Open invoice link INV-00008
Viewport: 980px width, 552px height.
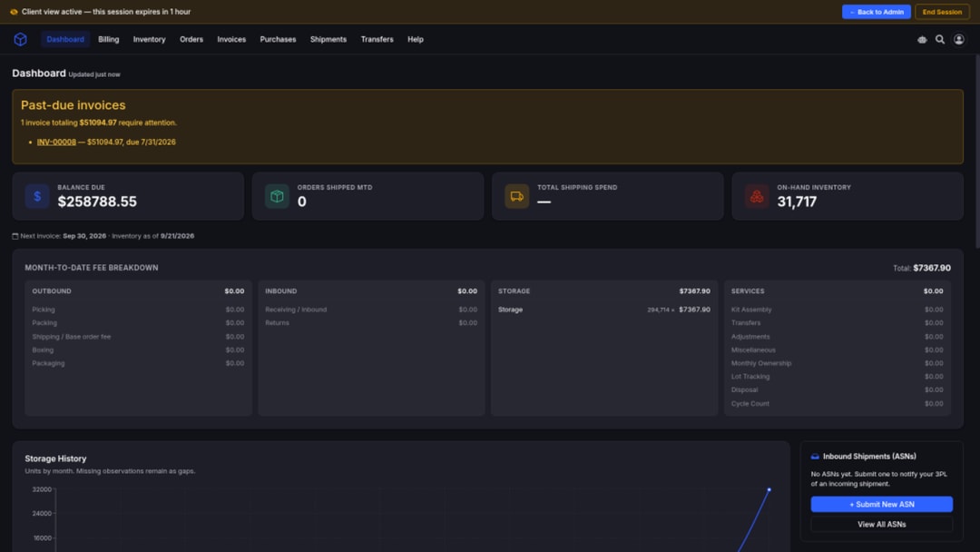(56, 142)
